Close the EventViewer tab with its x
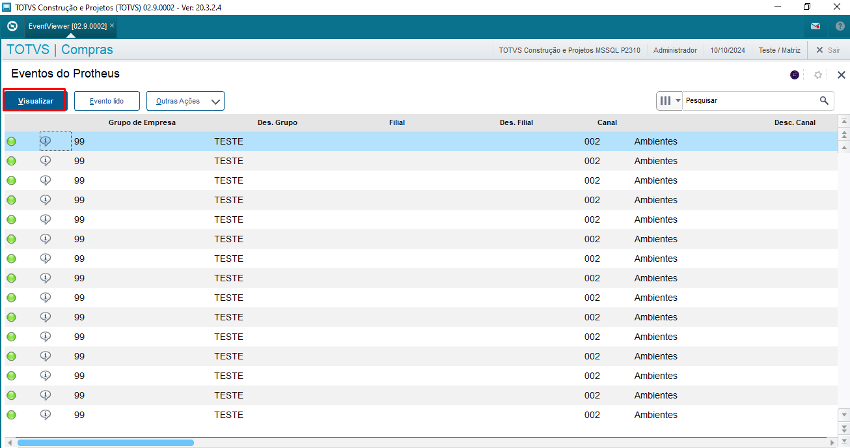Screen dimensions: 850x448 click(112, 25)
